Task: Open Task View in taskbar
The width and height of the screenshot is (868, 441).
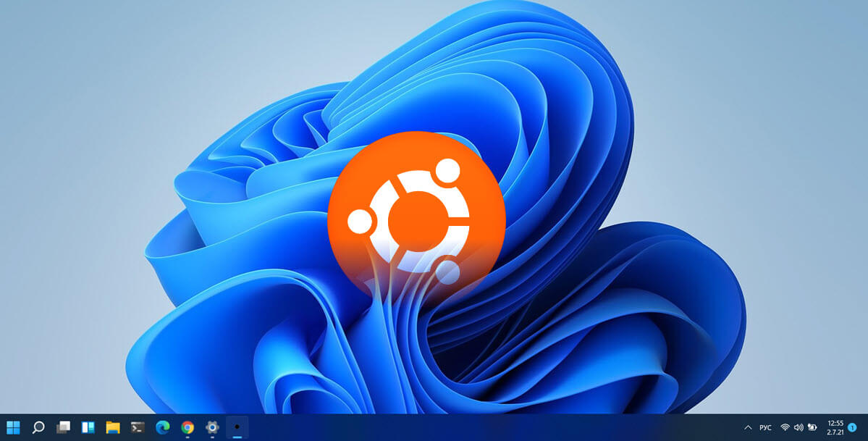Action: tap(63, 427)
